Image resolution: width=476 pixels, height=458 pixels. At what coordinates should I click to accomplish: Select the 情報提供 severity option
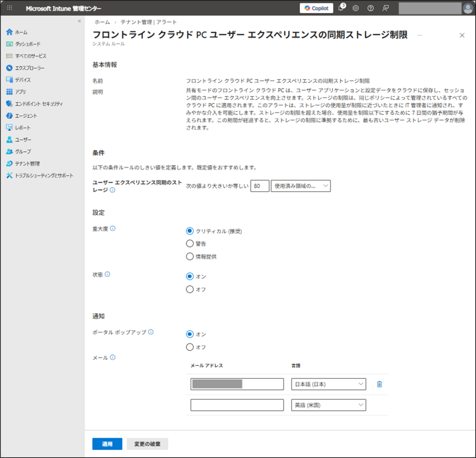tap(190, 257)
